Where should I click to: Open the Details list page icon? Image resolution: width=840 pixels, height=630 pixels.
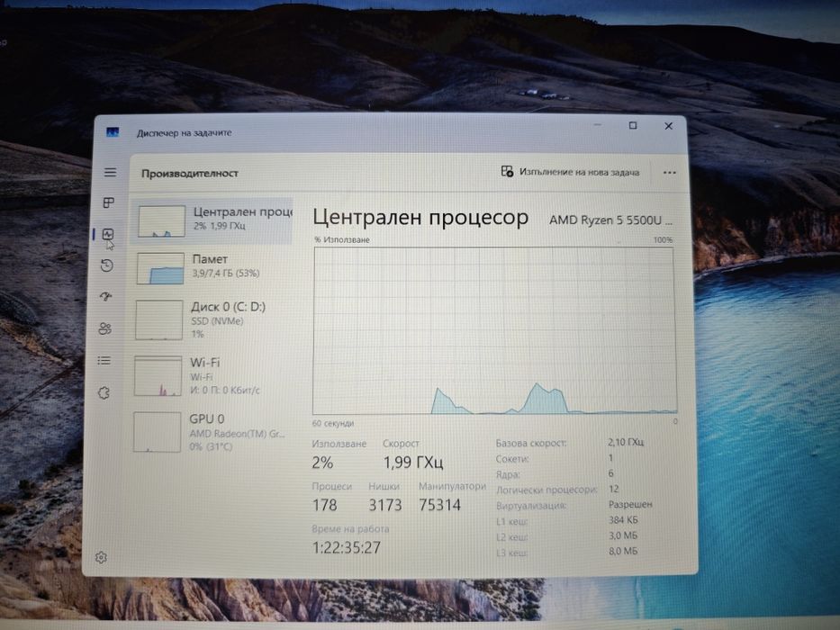click(104, 361)
